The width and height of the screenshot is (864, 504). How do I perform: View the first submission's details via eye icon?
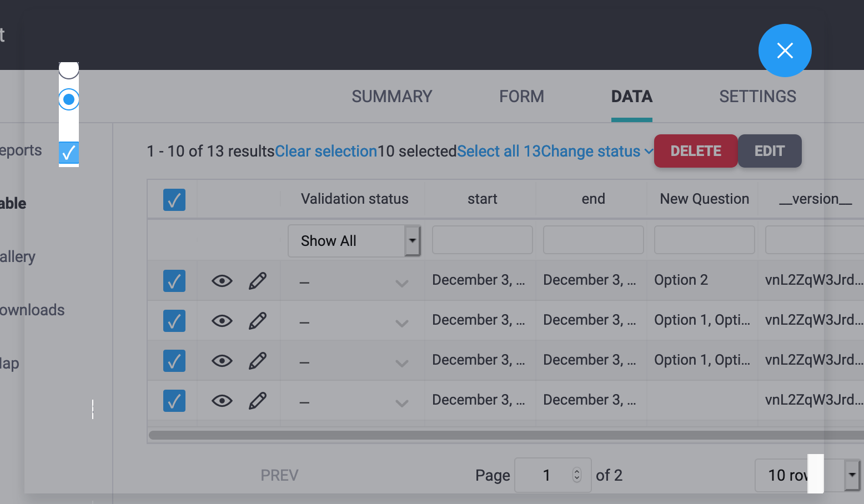coord(222,280)
